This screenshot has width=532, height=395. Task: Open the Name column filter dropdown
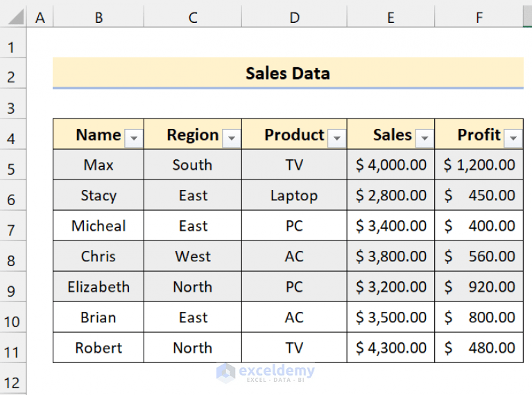(134, 138)
